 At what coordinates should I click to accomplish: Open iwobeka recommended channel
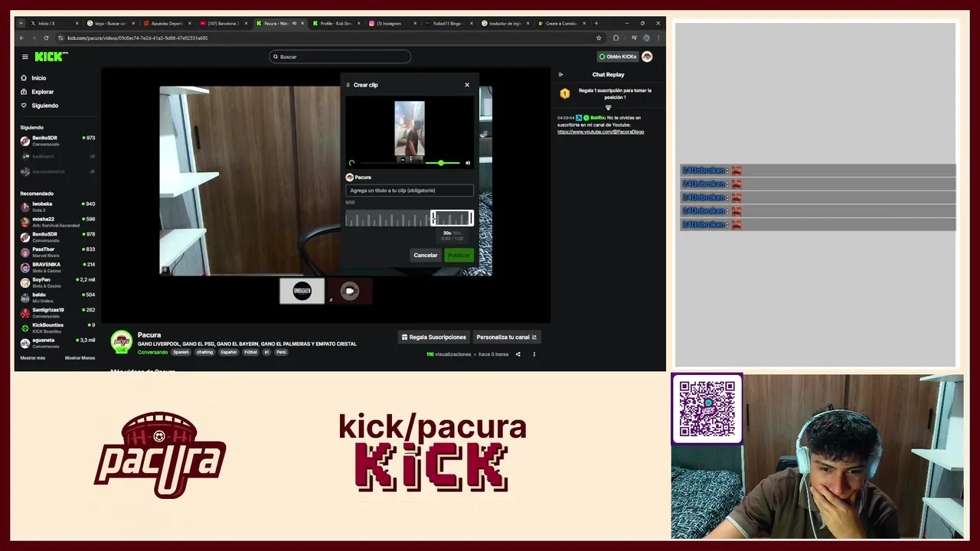tap(57, 207)
